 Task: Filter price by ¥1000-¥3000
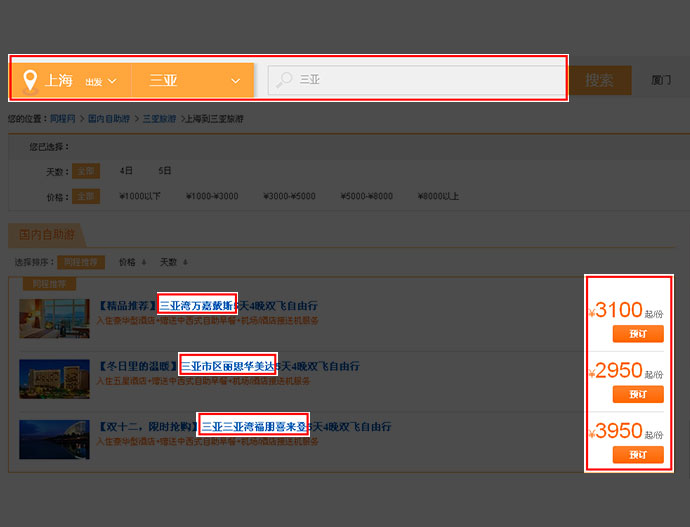tap(214, 197)
